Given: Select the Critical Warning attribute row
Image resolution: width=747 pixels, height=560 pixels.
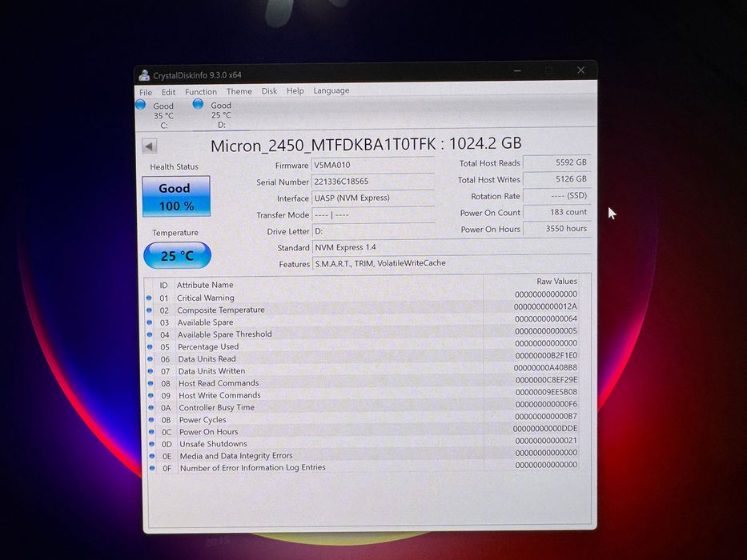Looking at the screenshot, I should point(362,296).
